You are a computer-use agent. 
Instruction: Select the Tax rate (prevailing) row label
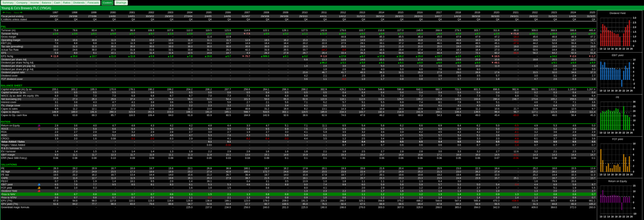(x=11, y=47)
